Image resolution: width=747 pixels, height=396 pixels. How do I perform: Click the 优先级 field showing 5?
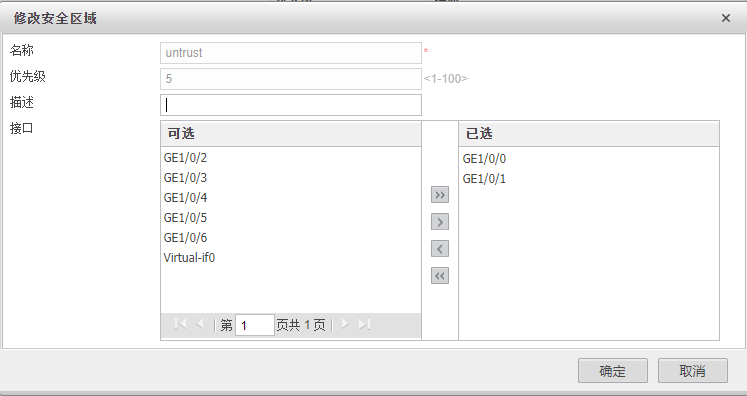(291, 79)
